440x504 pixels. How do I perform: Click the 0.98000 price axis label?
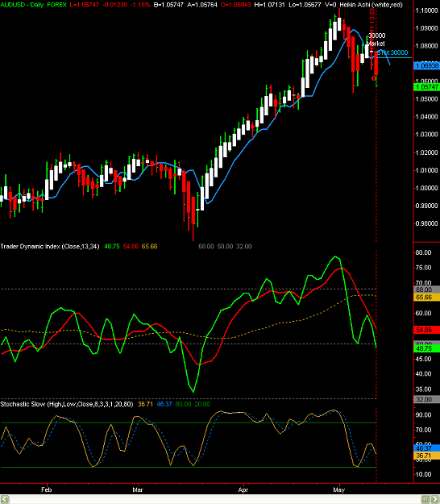point(427,223)
